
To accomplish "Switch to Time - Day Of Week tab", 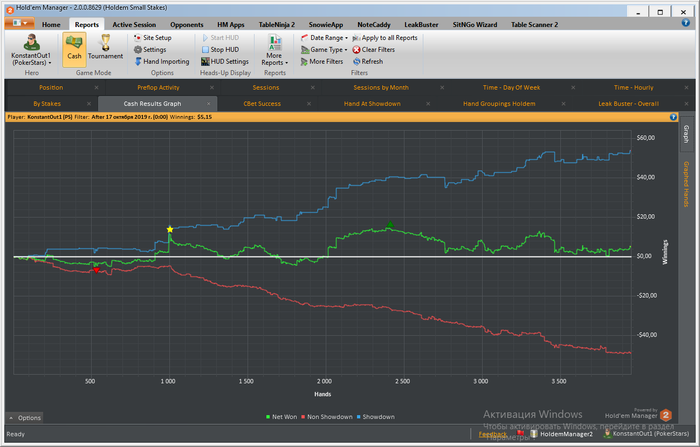I will click(511, 88).
